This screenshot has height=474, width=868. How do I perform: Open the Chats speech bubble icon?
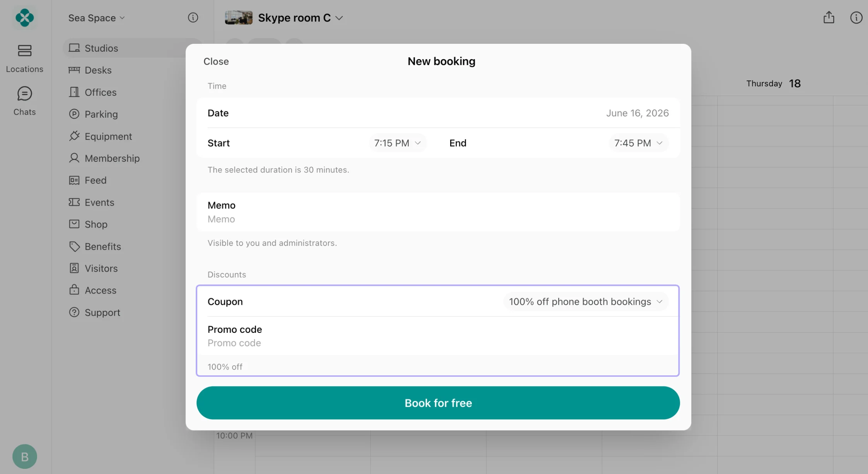click(24, 94)
